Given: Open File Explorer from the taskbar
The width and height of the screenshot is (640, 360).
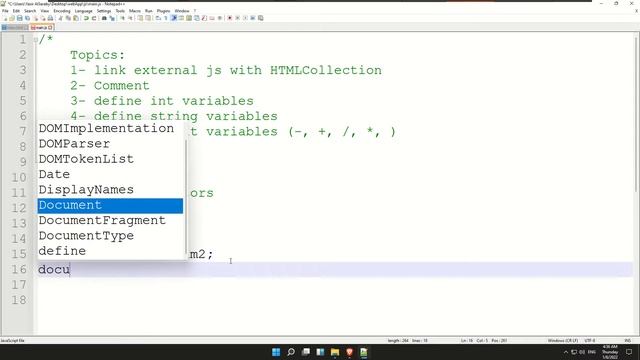Looking at the screenshot, I should (x=335, y=352).
